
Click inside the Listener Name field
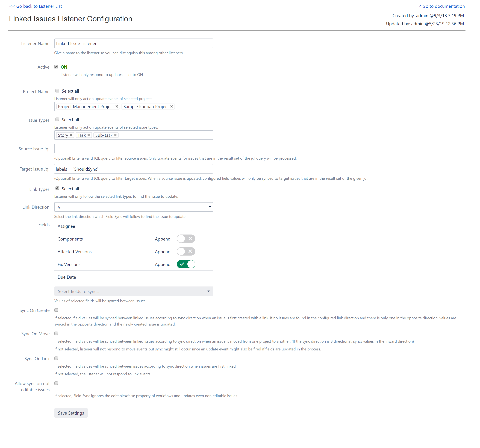click(x=134, y=43)
